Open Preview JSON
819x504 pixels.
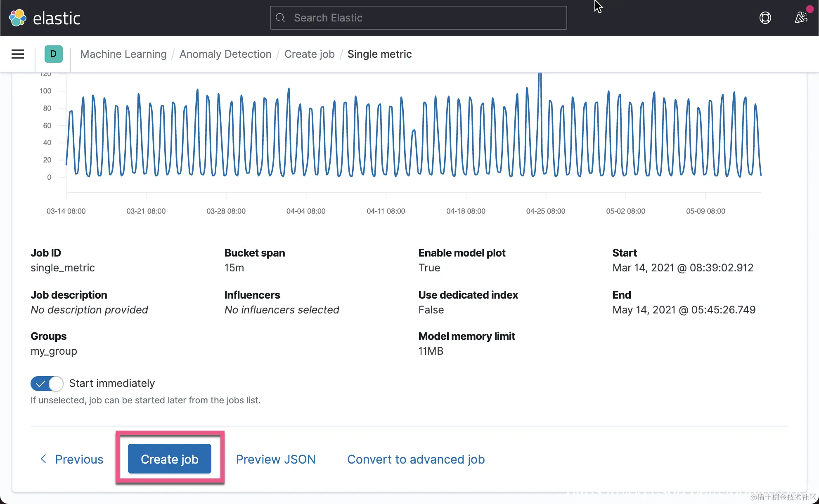275,459
